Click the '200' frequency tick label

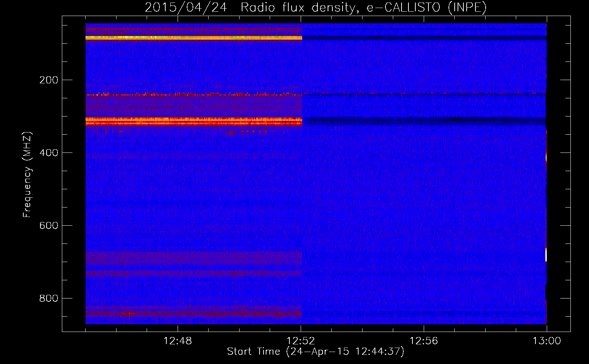tap(49, 80)
